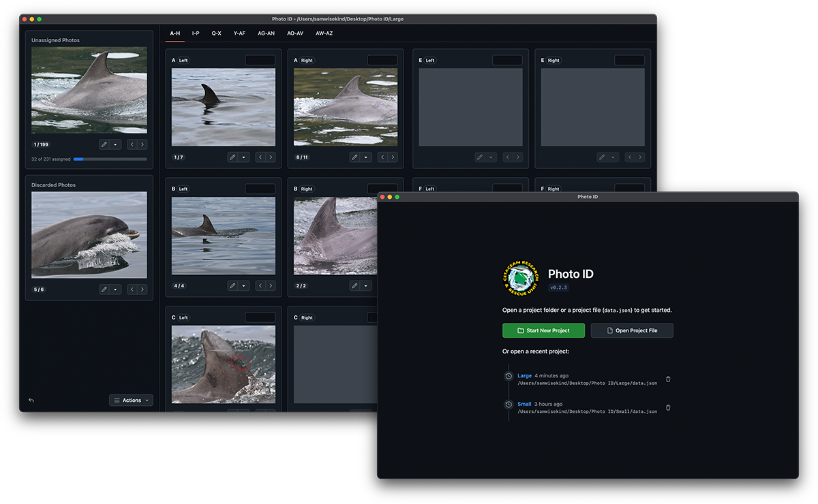This screenshot has width=818, height=504.
Task: Click the Open Project File button
Action: pyautogui.click(x=631, y=330)
